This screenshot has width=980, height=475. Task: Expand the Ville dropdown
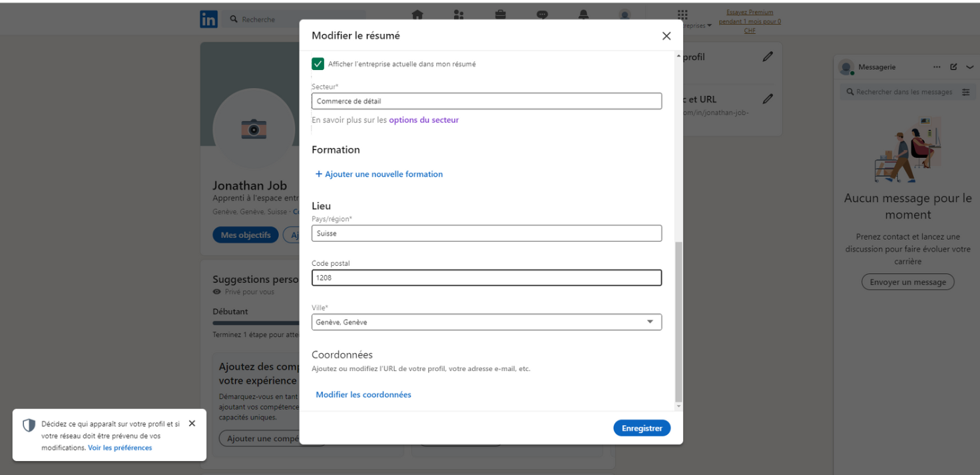coord(650,322)
